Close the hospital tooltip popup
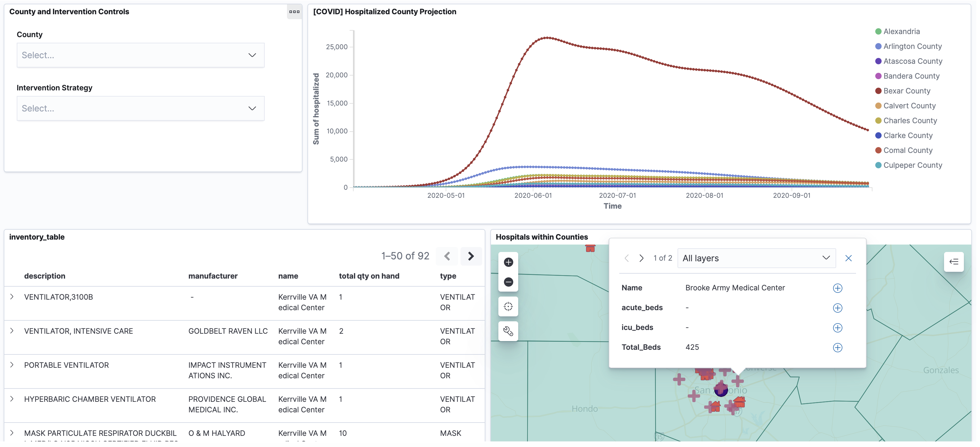980x447 pixels. pos(848,258)
